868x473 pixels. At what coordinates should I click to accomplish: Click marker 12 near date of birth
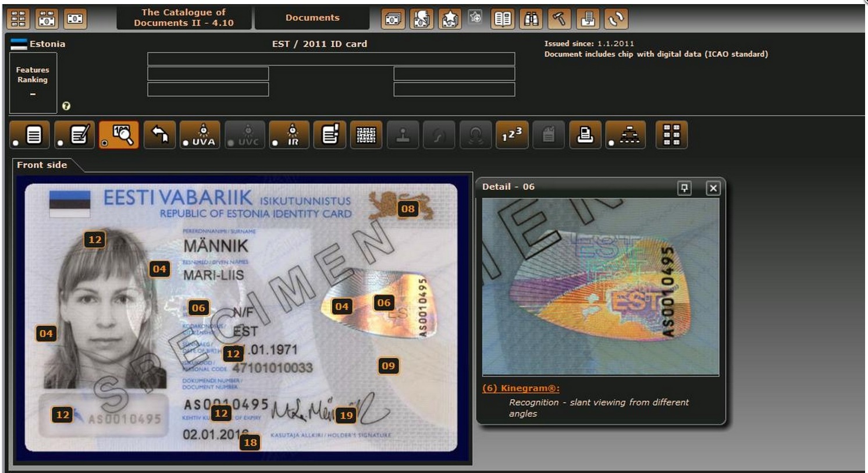[233, 353]
